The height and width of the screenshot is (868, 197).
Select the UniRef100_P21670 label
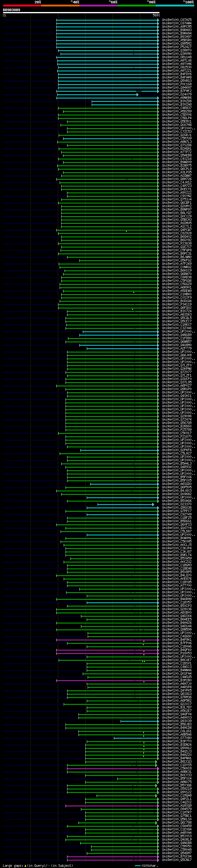click(177, 436)
